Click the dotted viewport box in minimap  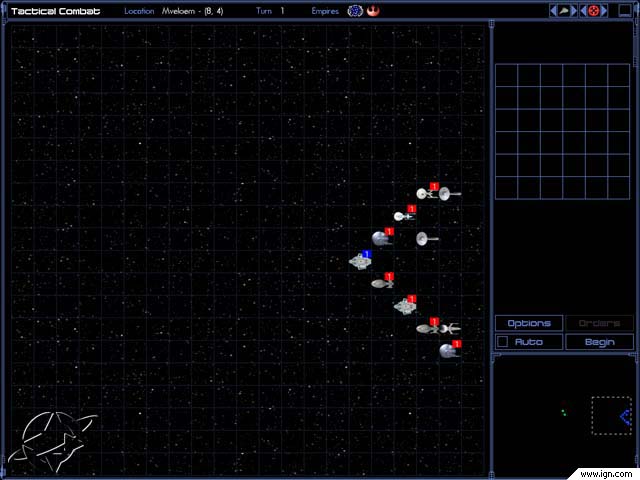click(x=610, y=415)
